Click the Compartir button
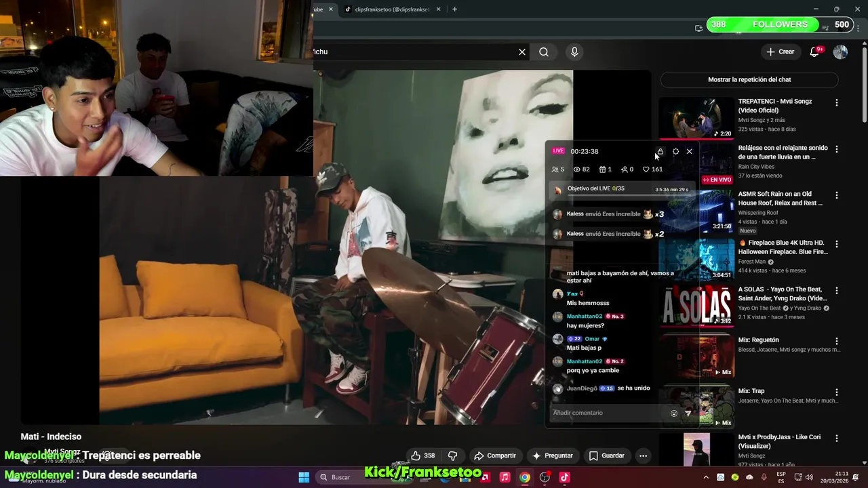 [x=495, y=455]
